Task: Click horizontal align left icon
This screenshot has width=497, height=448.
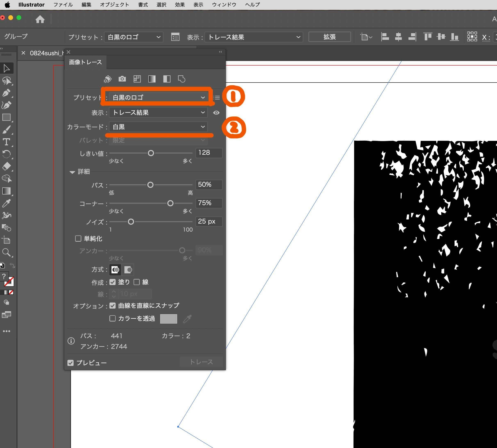Action: 385,37
